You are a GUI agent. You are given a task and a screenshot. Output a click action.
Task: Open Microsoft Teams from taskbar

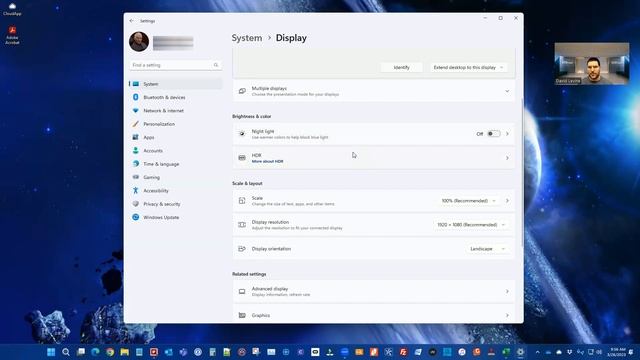click(183, 352)
